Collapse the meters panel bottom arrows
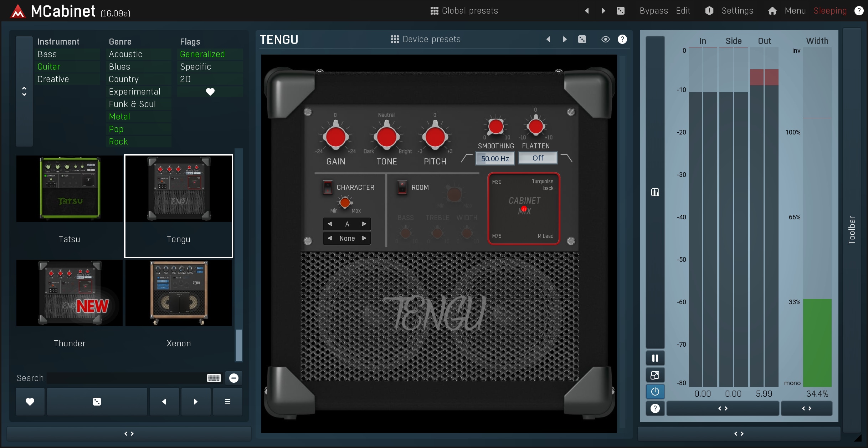The image size is (868, 448). pos(739,434)
